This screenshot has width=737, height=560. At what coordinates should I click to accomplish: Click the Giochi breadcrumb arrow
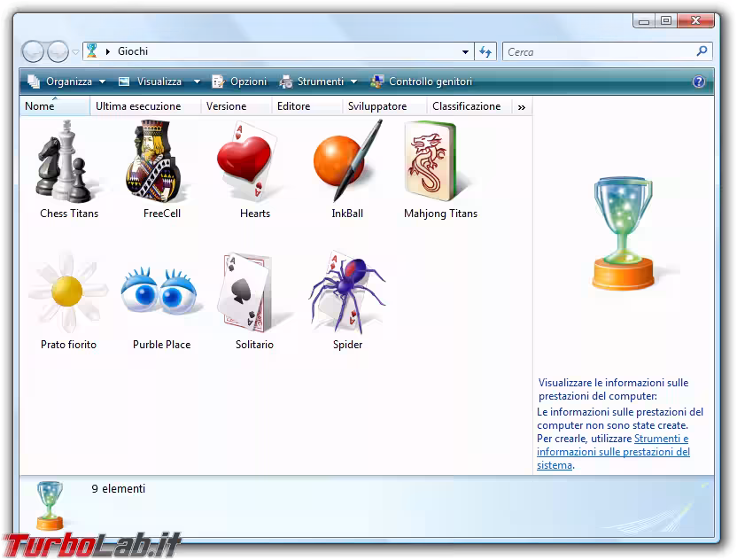point(108,51)
